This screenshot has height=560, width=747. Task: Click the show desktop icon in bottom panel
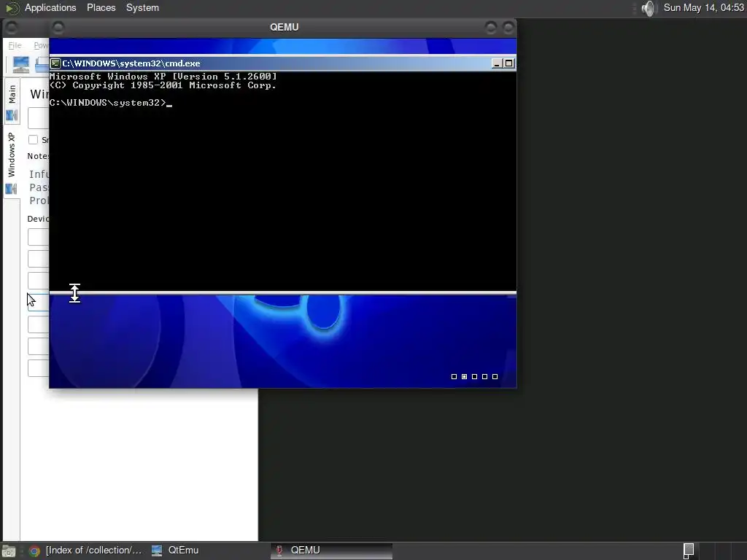coord(9,551)
